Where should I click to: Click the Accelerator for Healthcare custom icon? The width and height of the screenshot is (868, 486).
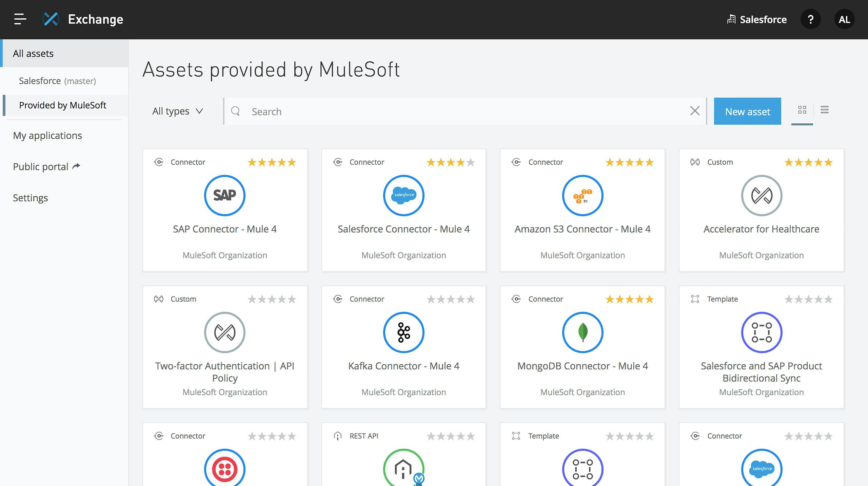click(x=761, y=195)
